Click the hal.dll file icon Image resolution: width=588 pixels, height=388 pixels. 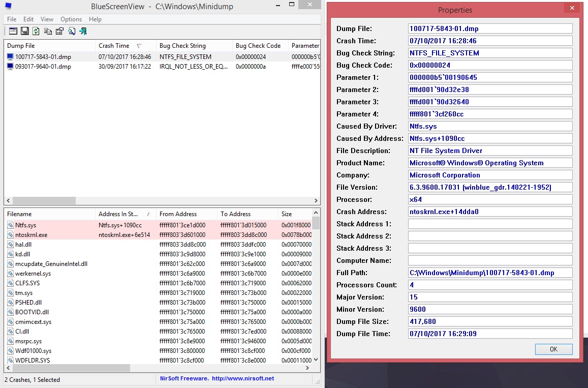[x=10, y=244]
